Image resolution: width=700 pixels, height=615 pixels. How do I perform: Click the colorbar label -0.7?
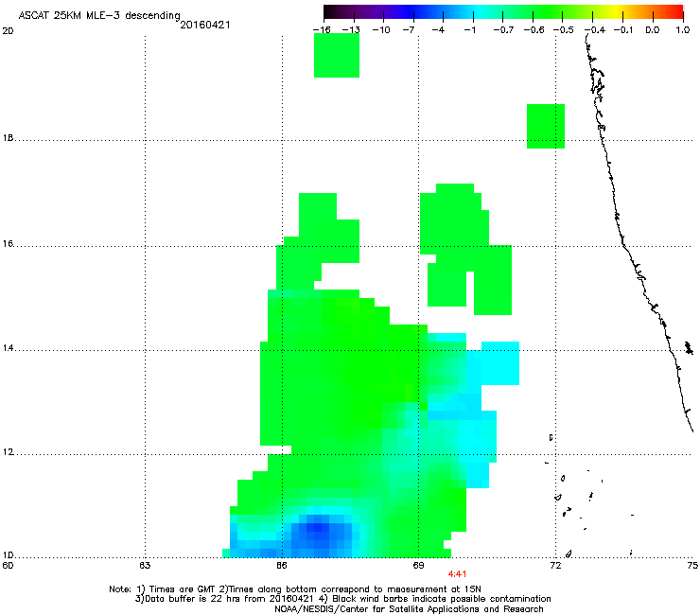click(503, 30)
